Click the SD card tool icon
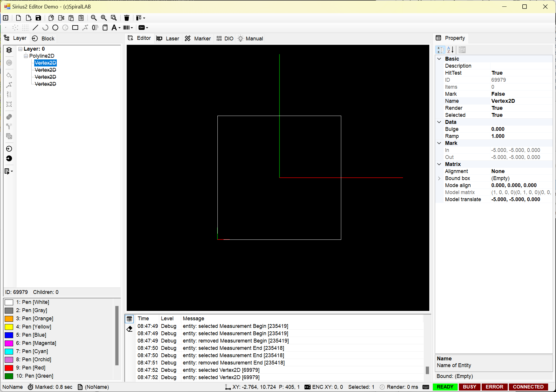Viewport: 556px width, 392px height. [105, 28]
